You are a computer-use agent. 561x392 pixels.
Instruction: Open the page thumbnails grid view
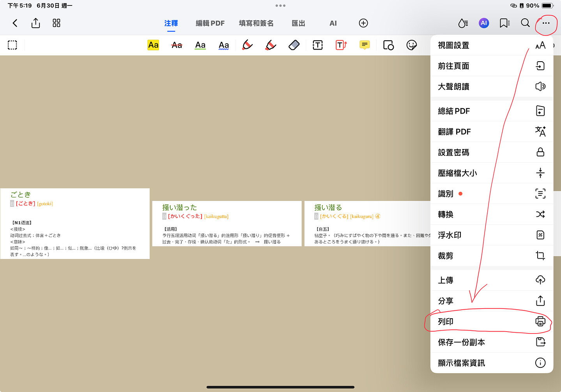point(57,23)
